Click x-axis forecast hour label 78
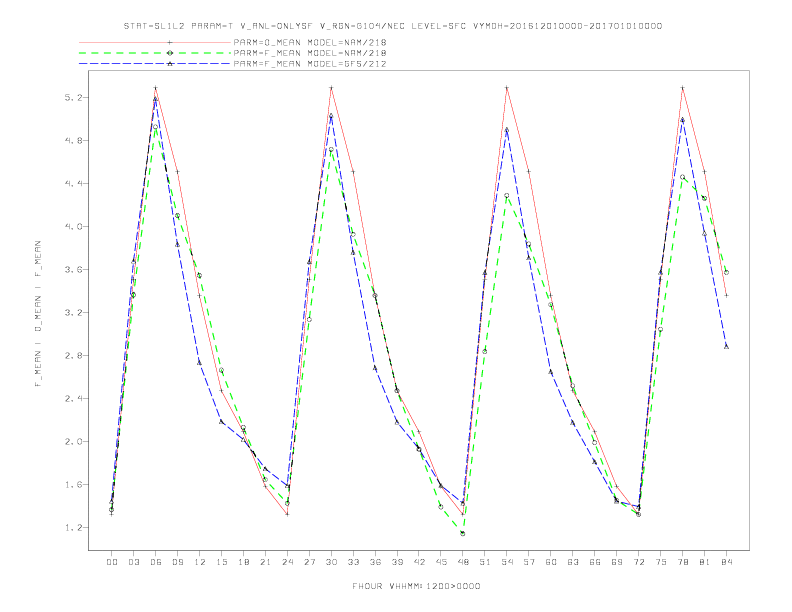 (683, 562)
